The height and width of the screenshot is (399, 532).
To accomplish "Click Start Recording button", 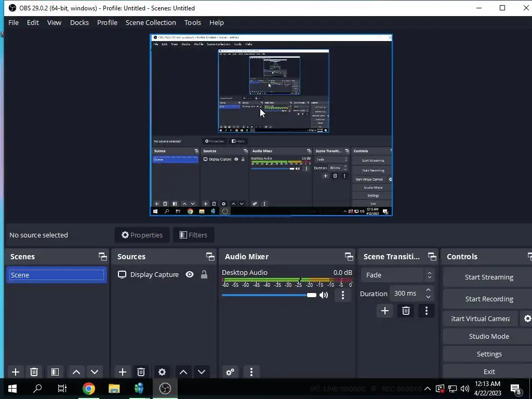I will pyautogui.click(x=488, y=299).
